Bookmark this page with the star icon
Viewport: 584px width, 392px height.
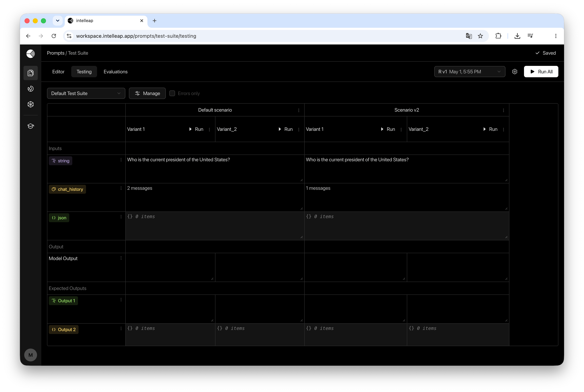click(x=480, y=36)
